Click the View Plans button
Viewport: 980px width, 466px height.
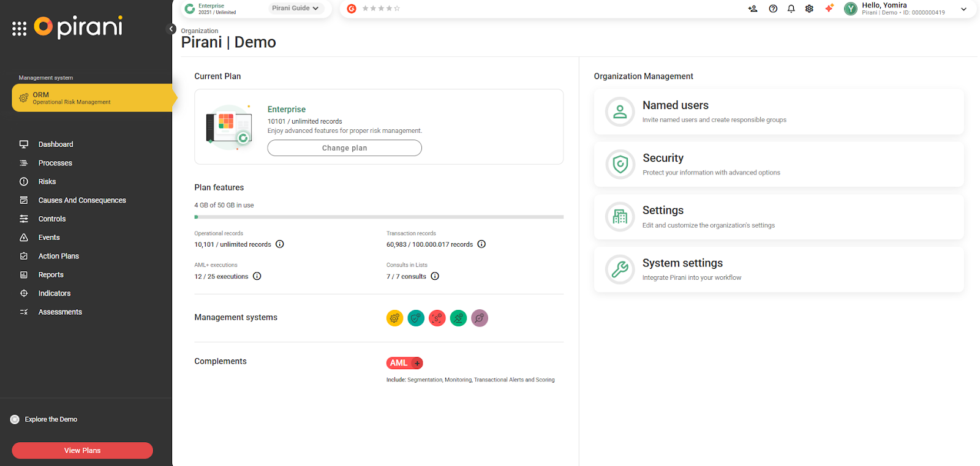(x=82, y=451)
